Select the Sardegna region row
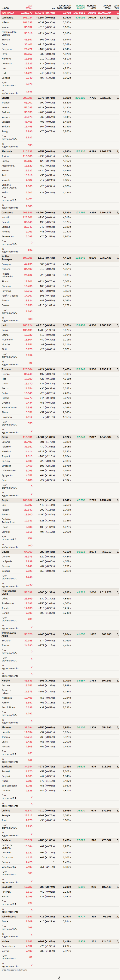 point(60,767)
